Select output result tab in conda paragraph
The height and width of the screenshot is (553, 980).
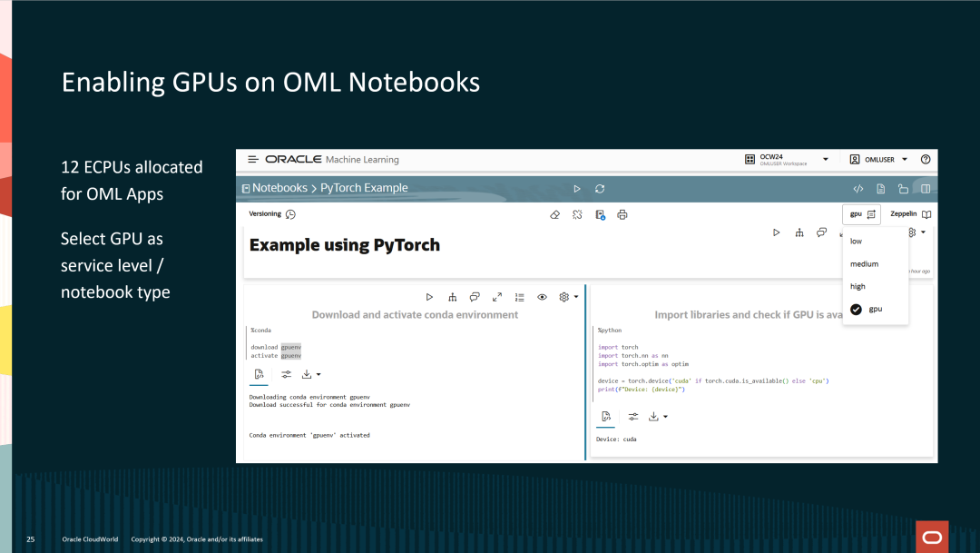tap(259, 375)
